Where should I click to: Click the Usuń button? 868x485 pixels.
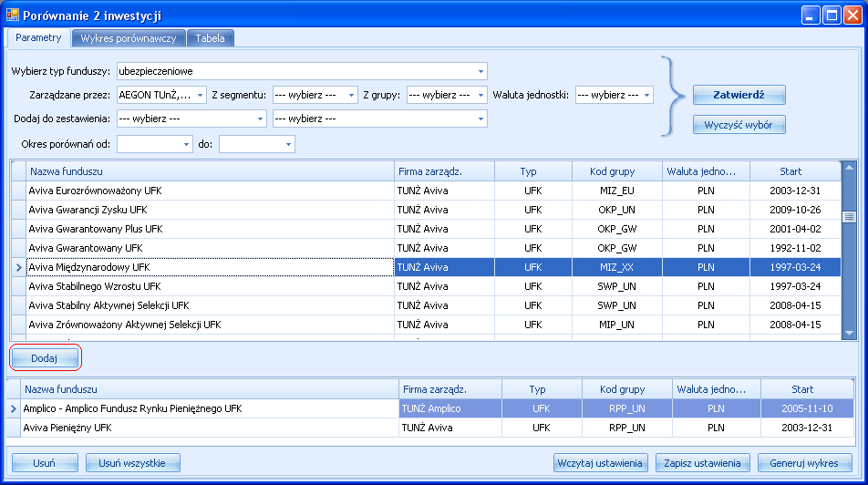pyautogui.click(x=45, y=463)
